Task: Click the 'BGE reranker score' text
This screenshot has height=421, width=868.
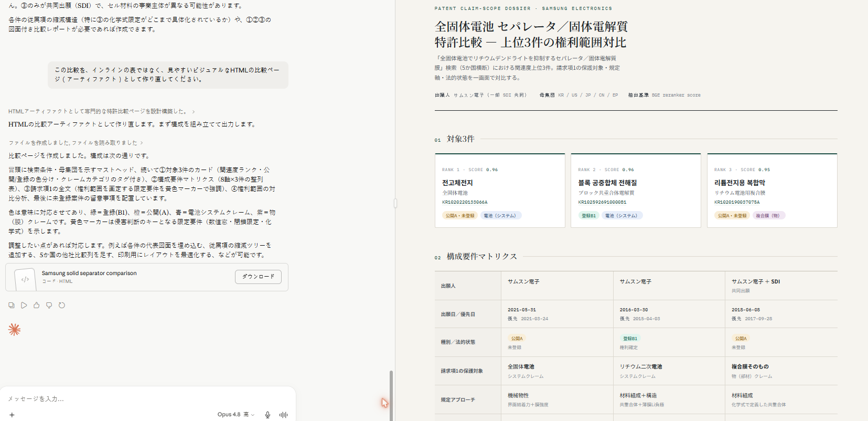Action: pos(676,96)
